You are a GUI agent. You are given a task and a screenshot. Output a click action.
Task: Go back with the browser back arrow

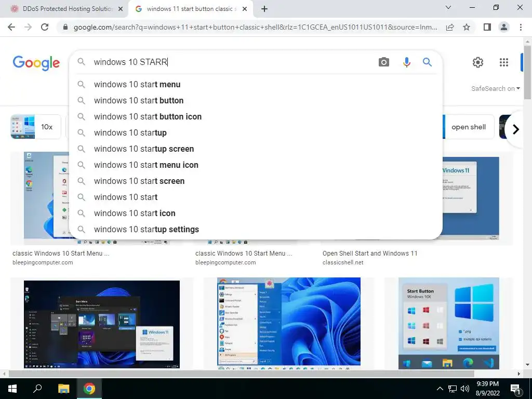click(11, 27)
